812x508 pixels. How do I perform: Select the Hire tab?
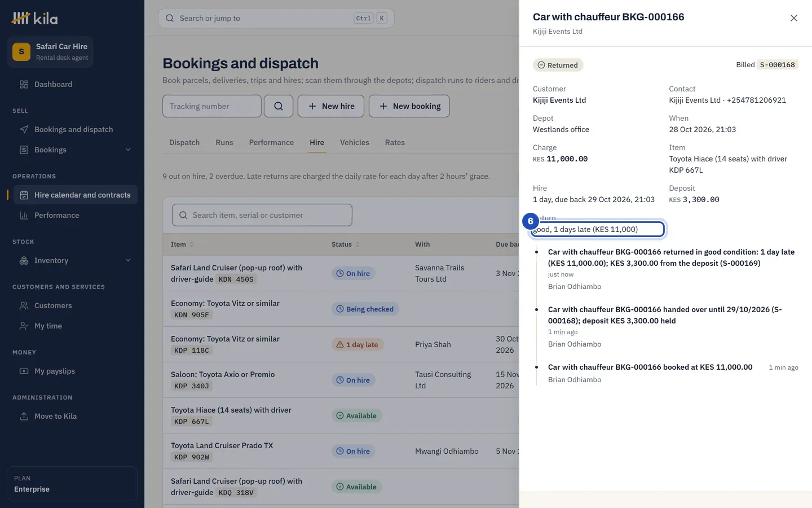(x=317, y=142)
